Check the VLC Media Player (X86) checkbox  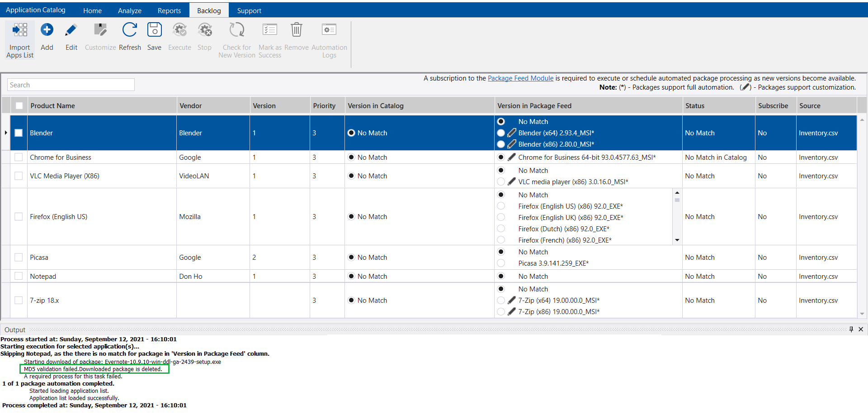pos(19,176)
